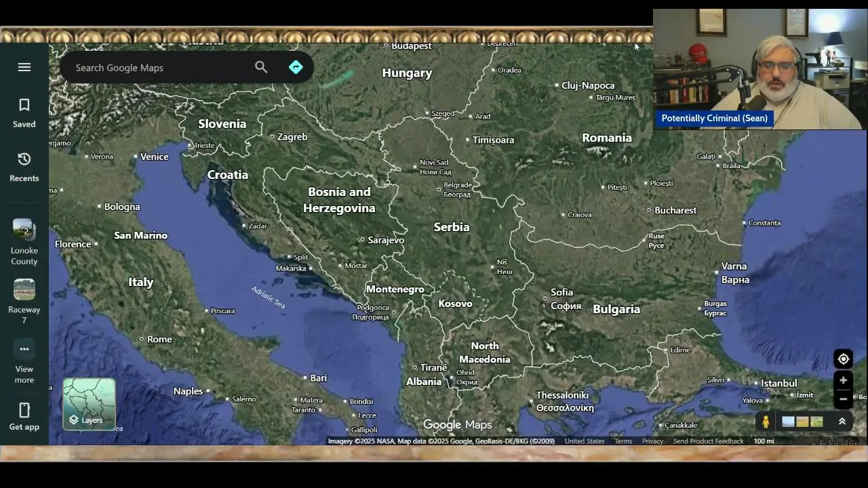Switch map type with the Layers thumbnail
This screenshot has height=488, width=868.
pyautogui.click(x=90, y=404)
